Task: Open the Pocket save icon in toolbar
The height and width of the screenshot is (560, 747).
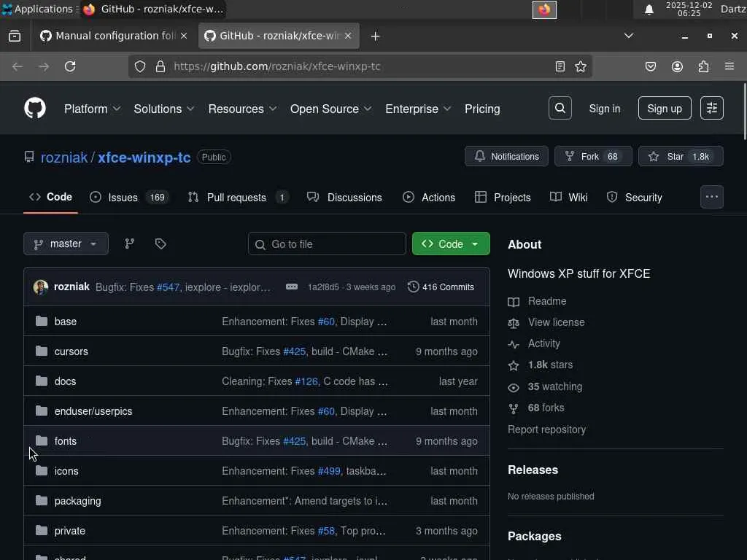Action: 650,66
